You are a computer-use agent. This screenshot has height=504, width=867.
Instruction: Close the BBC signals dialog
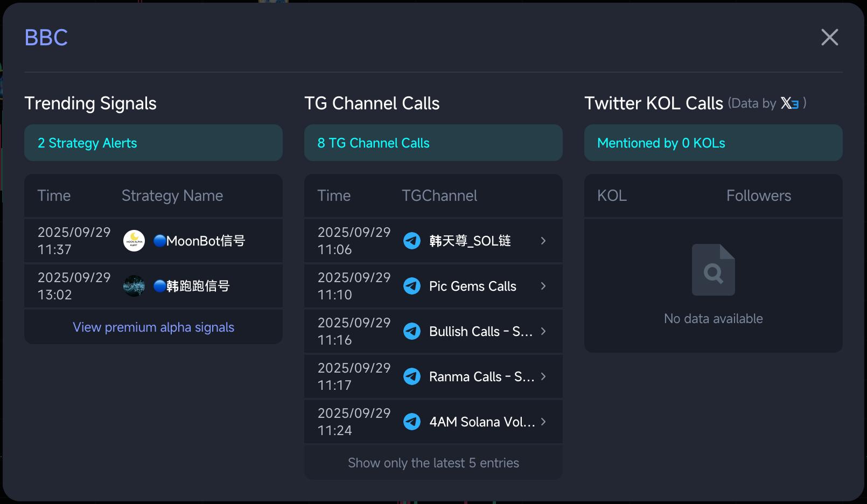pyautogui.click(x=830, y=37)
